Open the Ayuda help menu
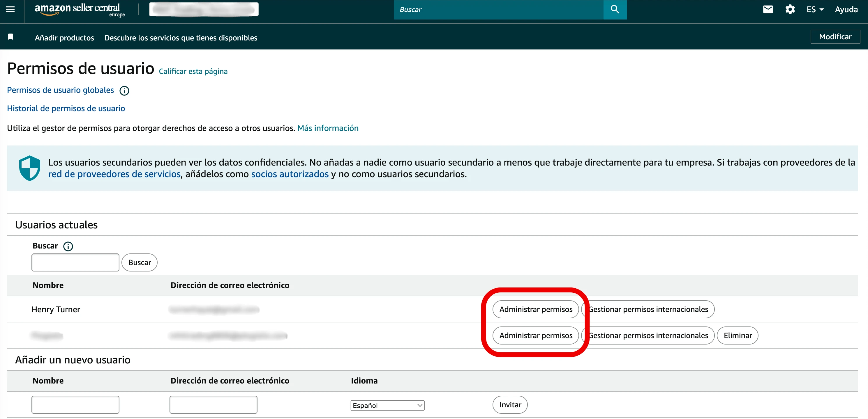The width and height of the screenshot is (868, 419). (x=846, y=9)
